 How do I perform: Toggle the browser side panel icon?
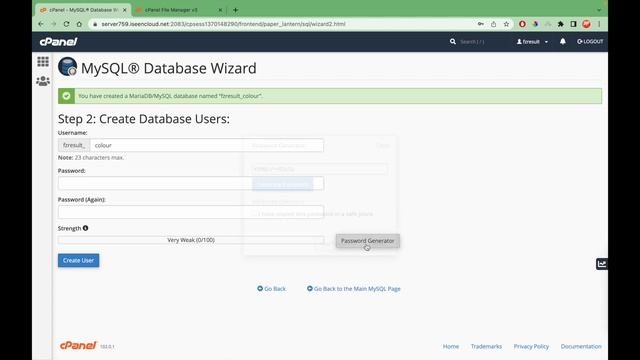573,24
